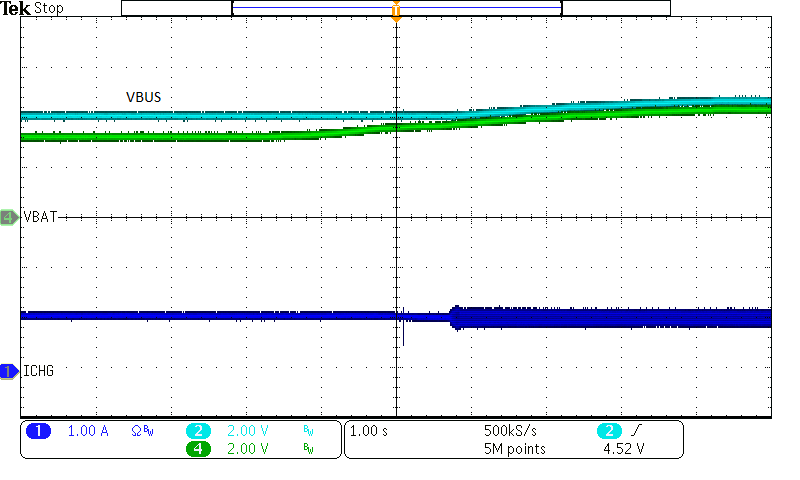Click the trigger source channel 2 badge
This screenshot has width=800, height=480.
coord(608,431)
